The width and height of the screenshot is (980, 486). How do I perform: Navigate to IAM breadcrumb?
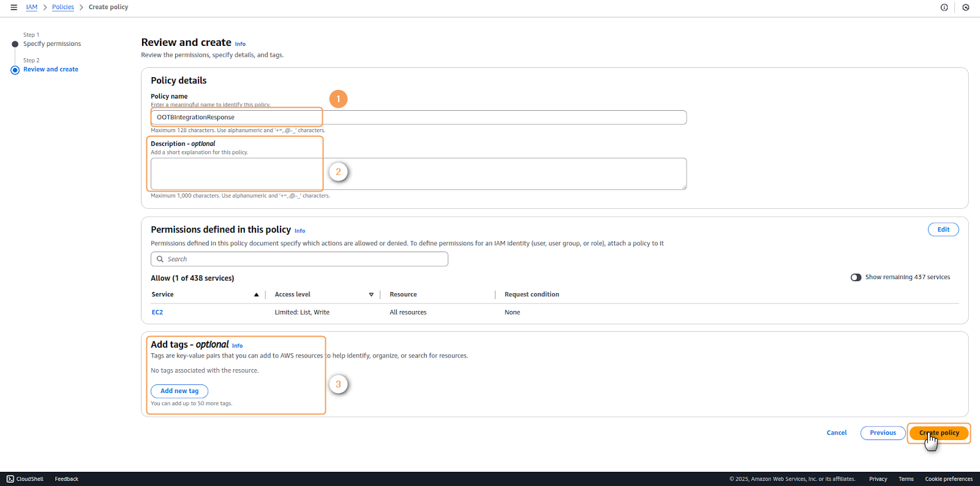click(32, 7)
